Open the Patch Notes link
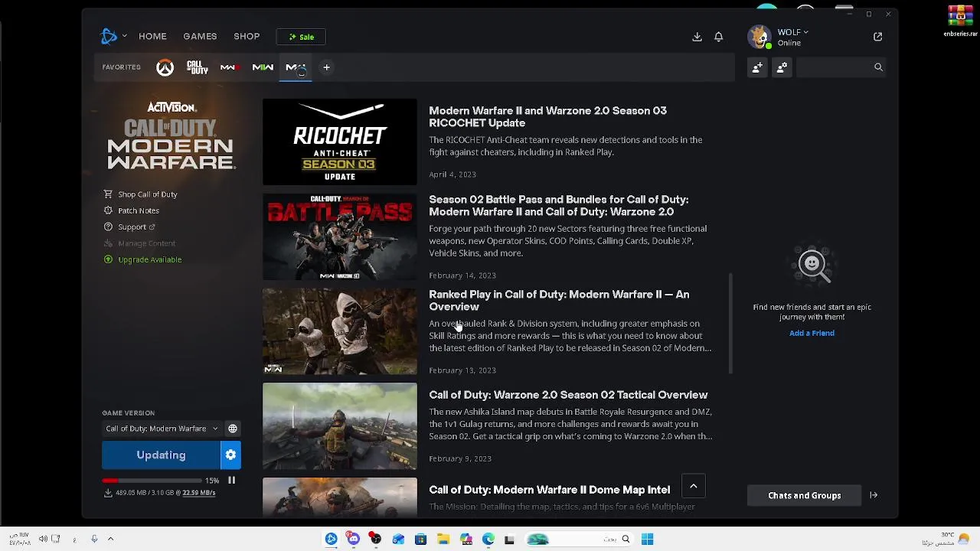The height and width of the screenshot is (551, 980). pos(139,210)
